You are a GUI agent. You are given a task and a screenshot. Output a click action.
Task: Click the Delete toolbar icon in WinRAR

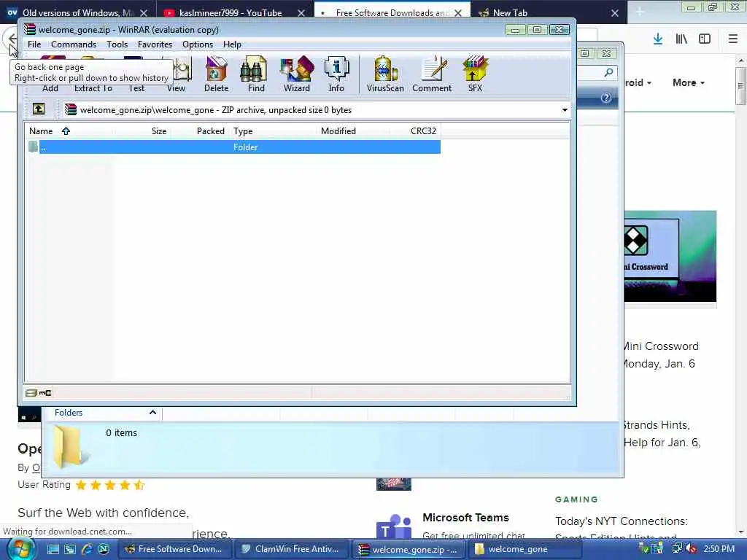[x=216, y=74]
